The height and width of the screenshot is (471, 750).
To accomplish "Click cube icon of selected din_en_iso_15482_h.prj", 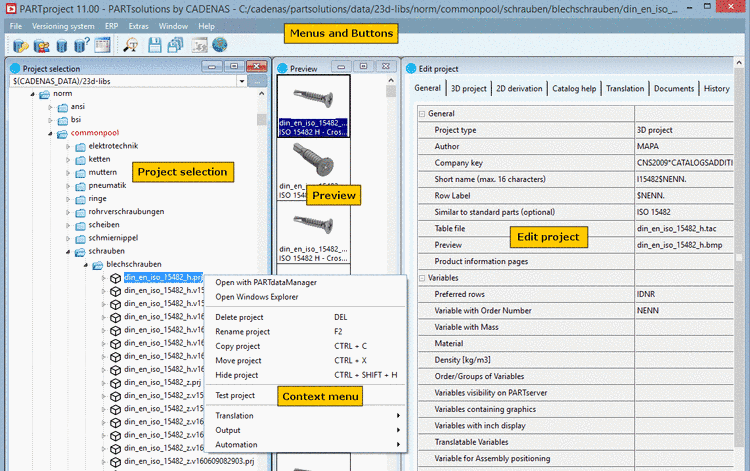I will (115, 278).
